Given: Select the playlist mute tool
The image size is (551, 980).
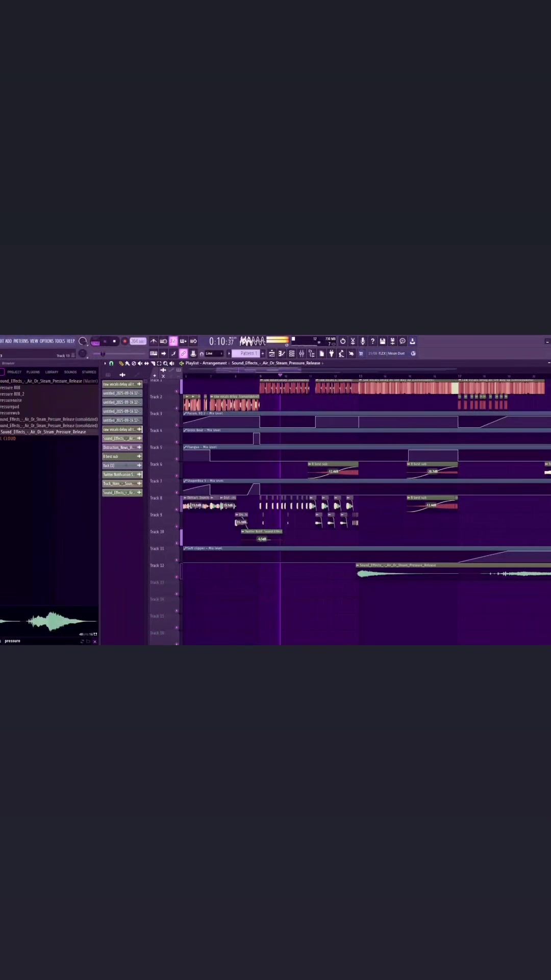Looking at the screenshot, I should pos(140,363).
